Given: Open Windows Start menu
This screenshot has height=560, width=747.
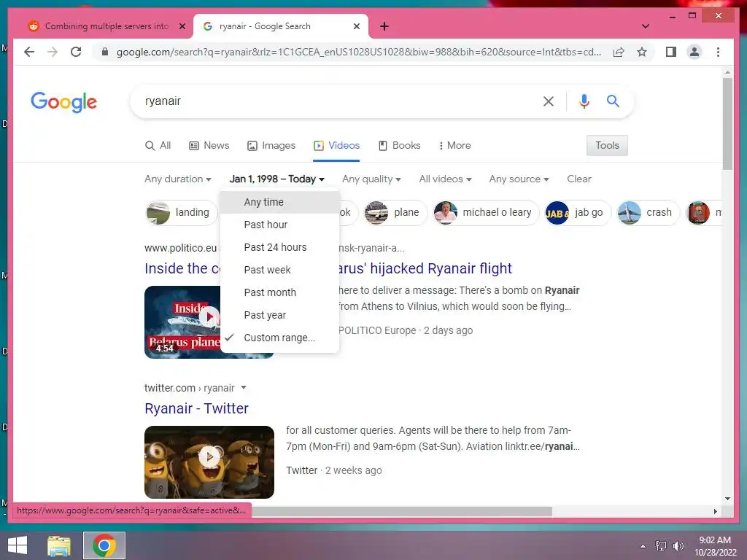Looking at the screenshot, I should coord(18,545).
